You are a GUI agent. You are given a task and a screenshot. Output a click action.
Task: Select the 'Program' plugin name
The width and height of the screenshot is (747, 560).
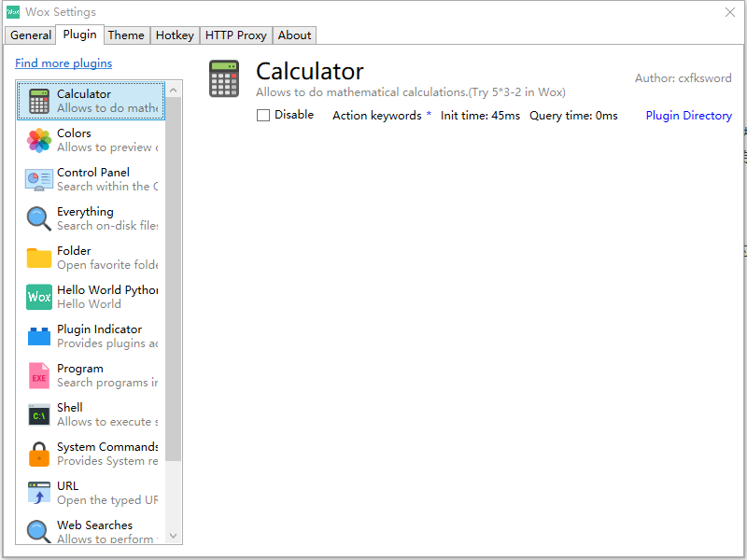[x=80, y=369]
